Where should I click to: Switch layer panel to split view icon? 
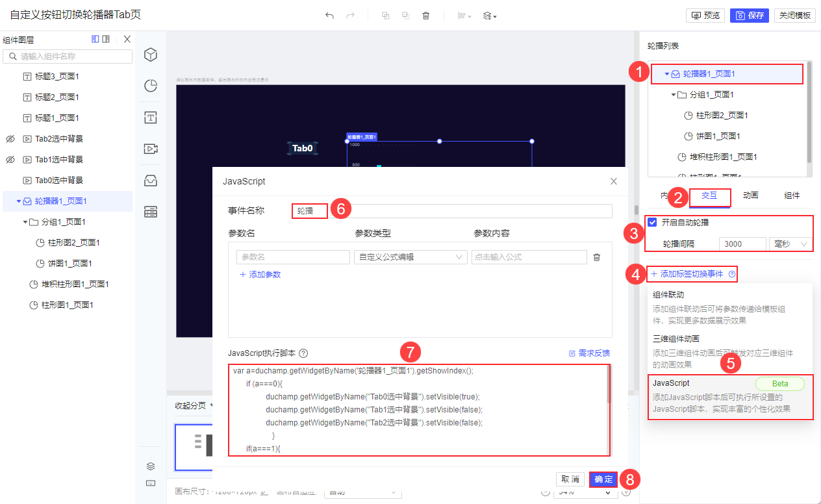(106, 40)
